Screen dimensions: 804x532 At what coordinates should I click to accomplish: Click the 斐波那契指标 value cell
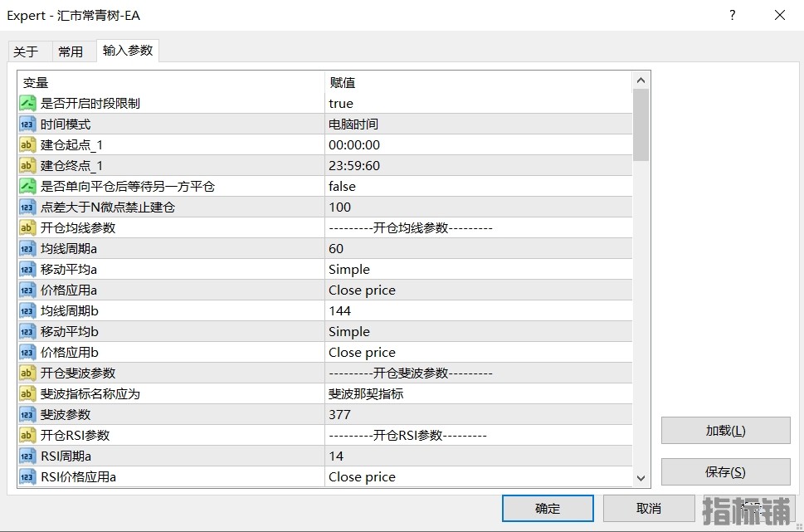[479, 394]
